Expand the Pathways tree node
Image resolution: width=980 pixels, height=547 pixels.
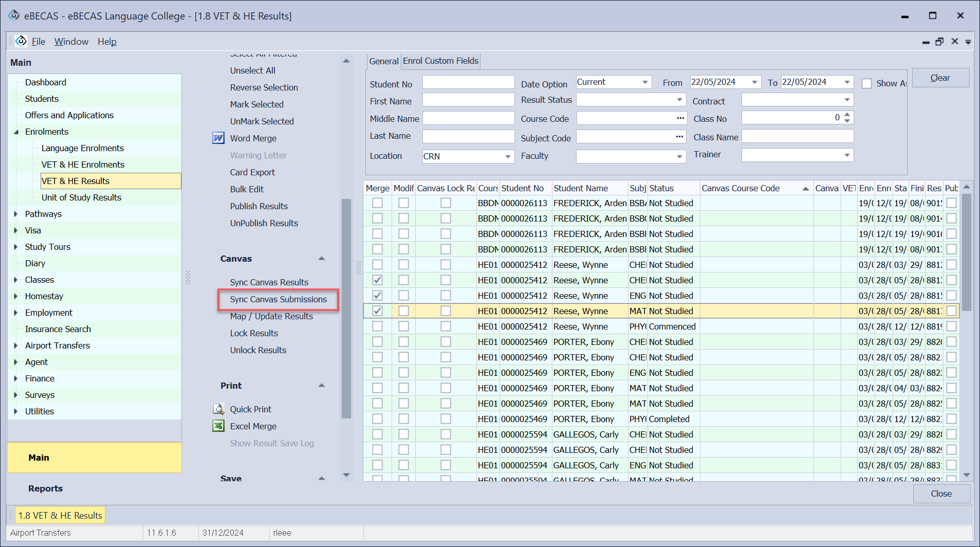16,214
